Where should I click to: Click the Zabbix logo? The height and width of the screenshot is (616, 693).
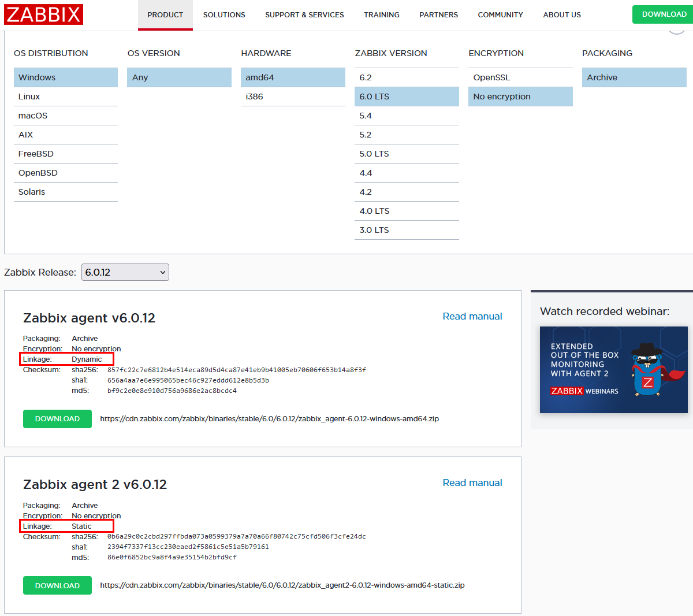click(x=43, y=14)
